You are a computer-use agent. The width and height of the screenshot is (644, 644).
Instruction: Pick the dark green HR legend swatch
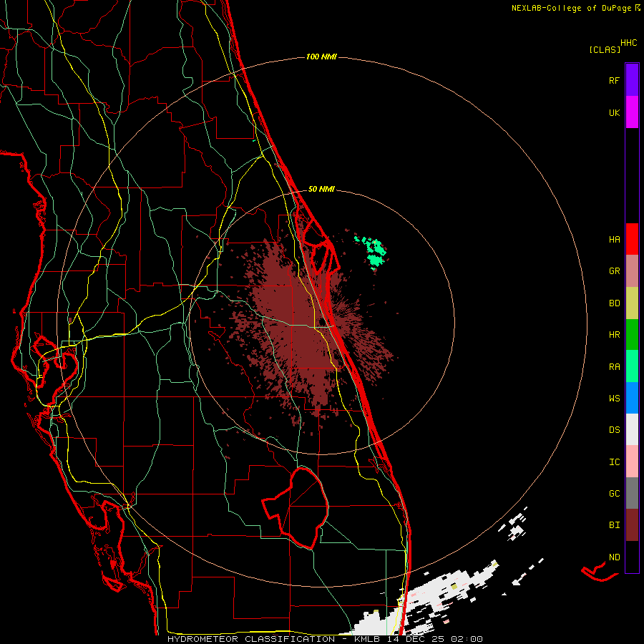click(x=632, y=334)
